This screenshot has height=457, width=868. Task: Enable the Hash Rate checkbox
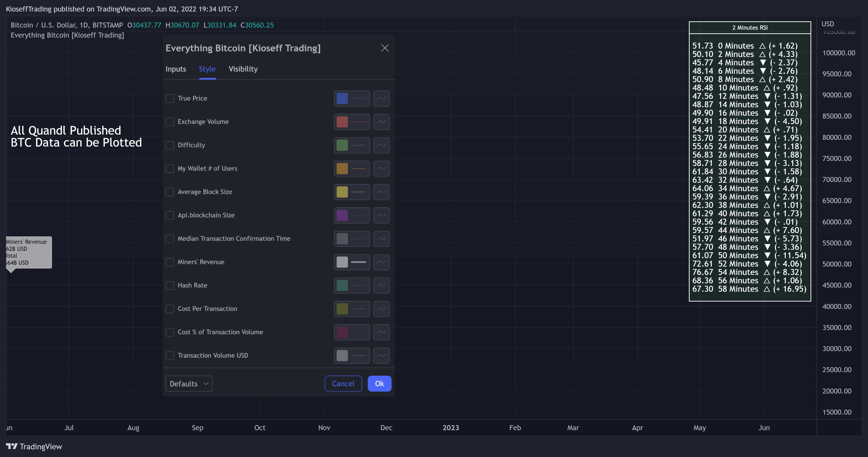click(x=170, y=286)
